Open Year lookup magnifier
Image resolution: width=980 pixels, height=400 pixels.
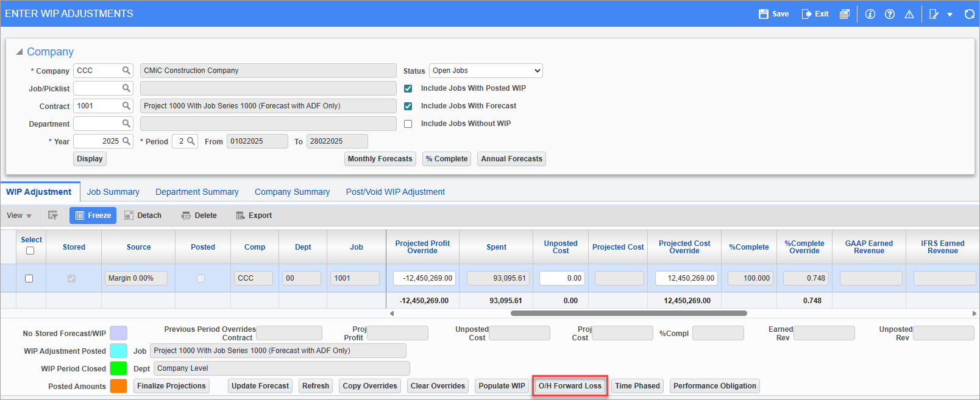click(126, 141)
